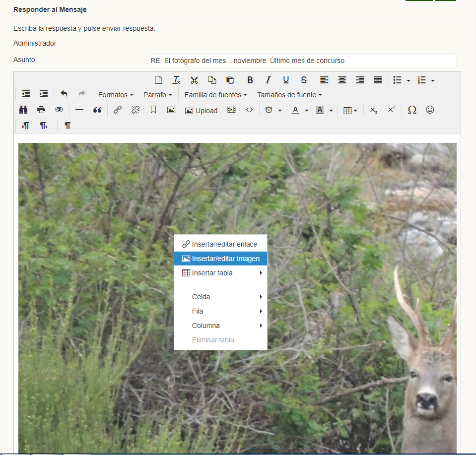Preview content with the eye icon

click(x=59, y=110)
